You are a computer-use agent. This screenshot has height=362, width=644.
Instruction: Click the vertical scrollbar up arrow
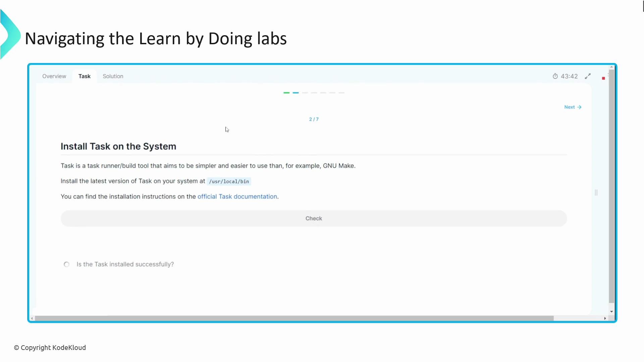click(x=611, y=67)
